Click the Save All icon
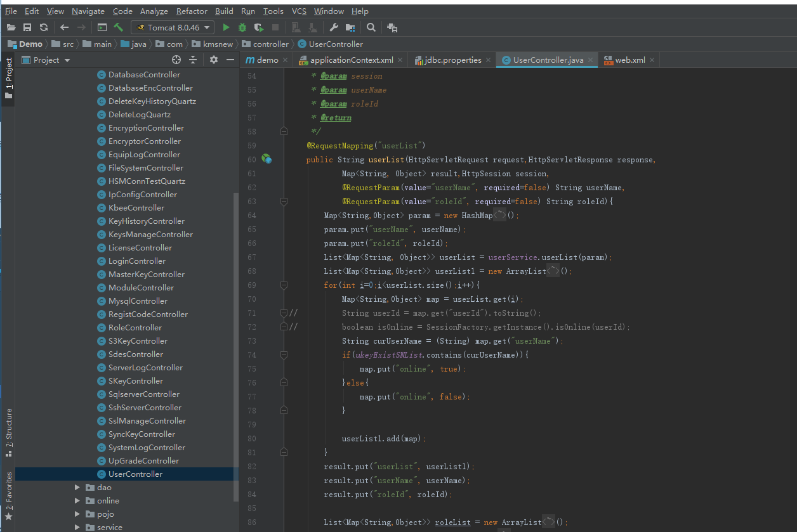Viewport: 797px width, 532px height. (27, 27)
